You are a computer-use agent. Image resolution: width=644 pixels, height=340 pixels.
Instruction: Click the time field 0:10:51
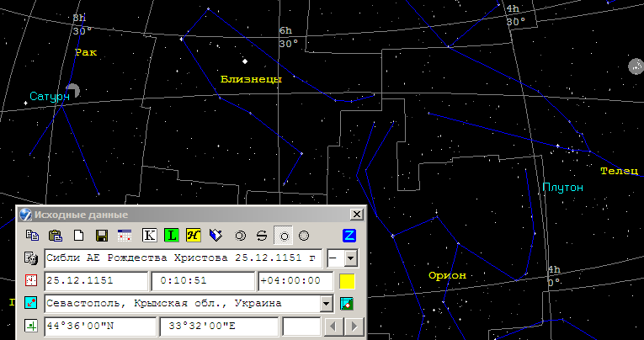pyautogui.click(x=204, y=281)
